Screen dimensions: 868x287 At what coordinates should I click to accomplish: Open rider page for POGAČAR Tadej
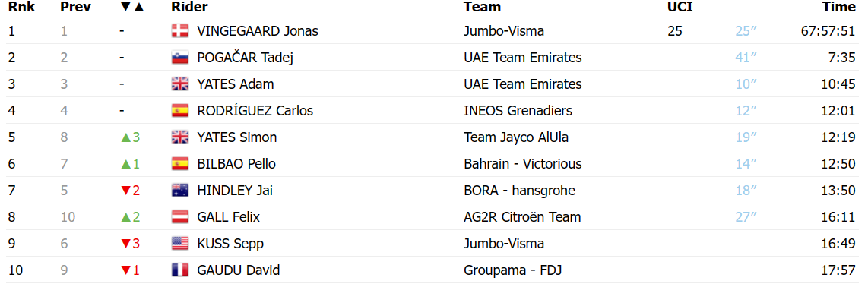tap(245, 58)
